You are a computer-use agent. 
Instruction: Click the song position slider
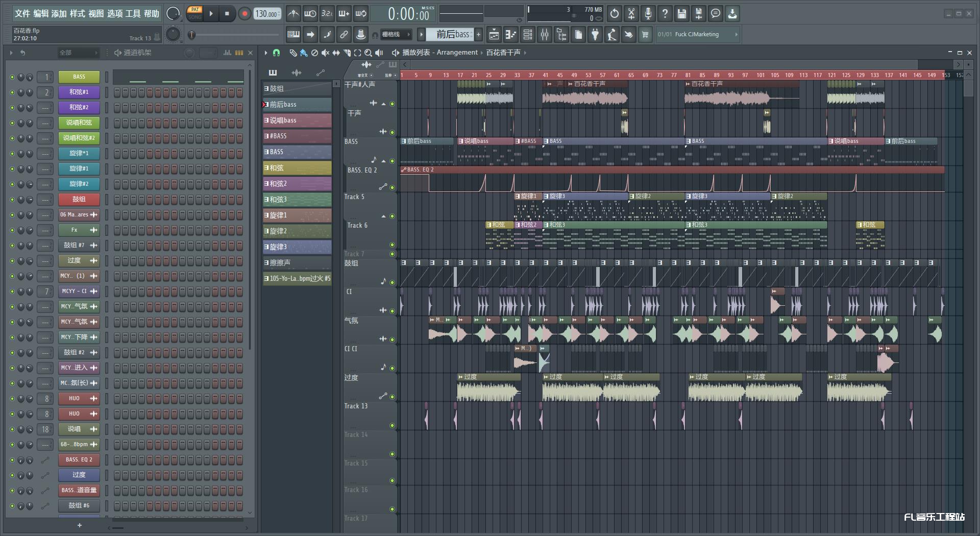point(235,35)
